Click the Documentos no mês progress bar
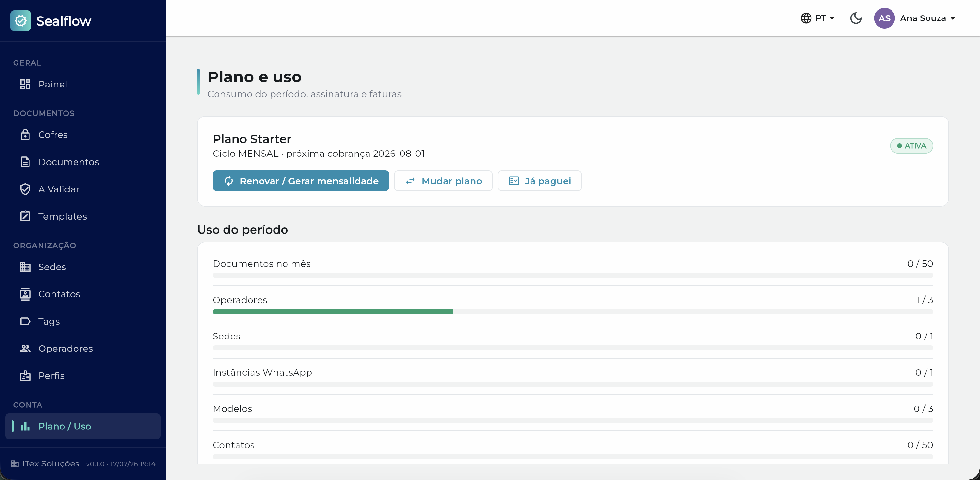The image size is (980, 480). click(x=573, y=275)
